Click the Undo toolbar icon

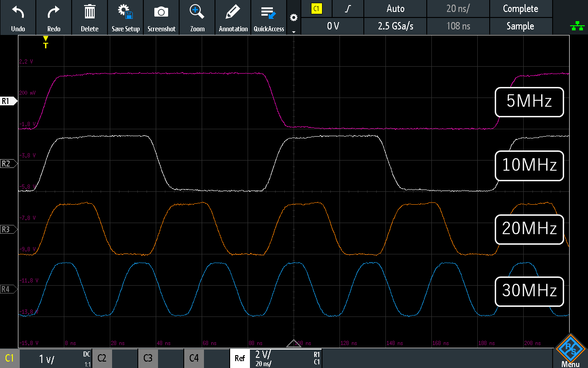tap(18, 17)
